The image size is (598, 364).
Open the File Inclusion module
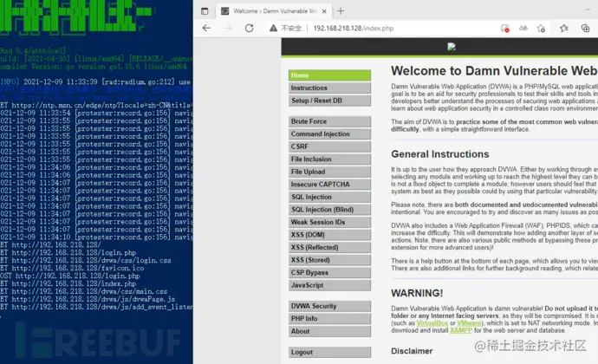pos(329,159)
